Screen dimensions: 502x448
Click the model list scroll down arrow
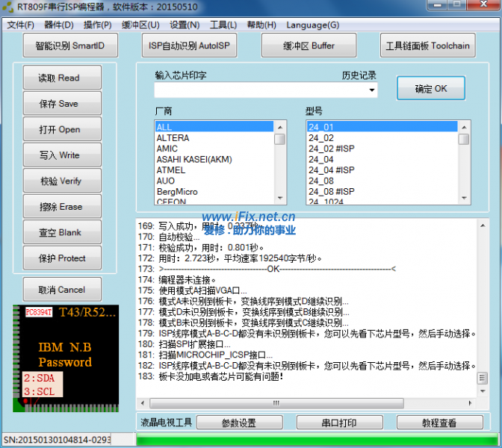click(x=464, y=198)
